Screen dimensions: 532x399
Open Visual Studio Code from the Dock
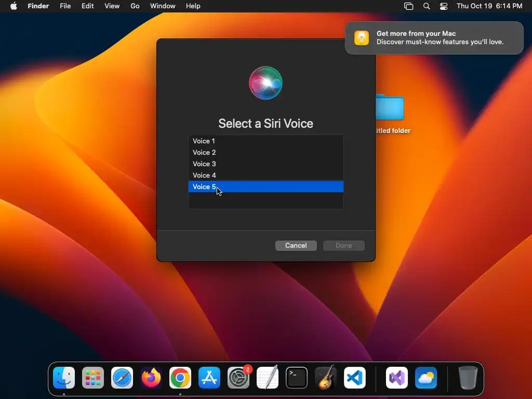[x=355, y=378]
